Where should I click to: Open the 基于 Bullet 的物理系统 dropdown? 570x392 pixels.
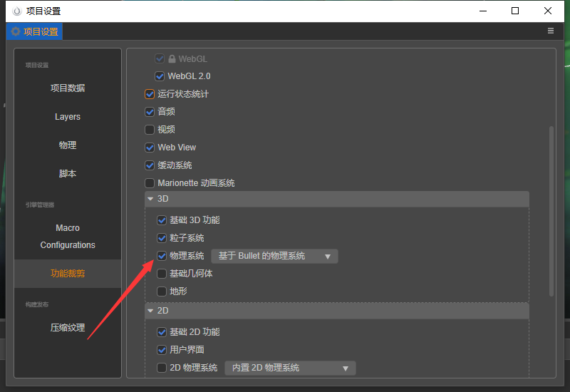coord(274,256)
